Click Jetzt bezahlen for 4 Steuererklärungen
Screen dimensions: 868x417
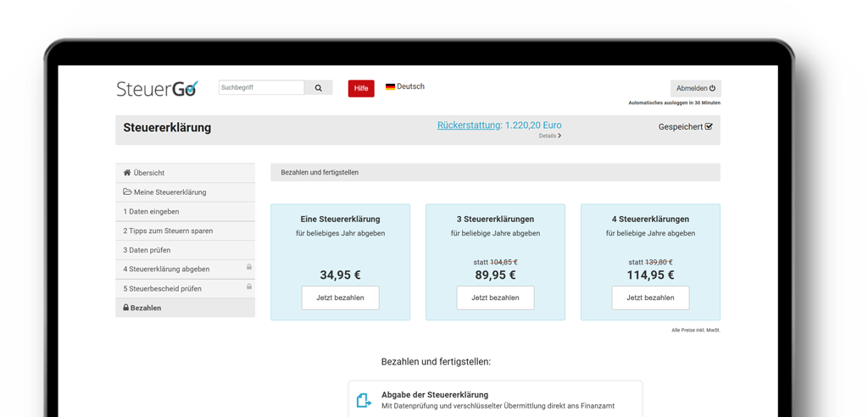pyautogui.click(x=650, y=298)
